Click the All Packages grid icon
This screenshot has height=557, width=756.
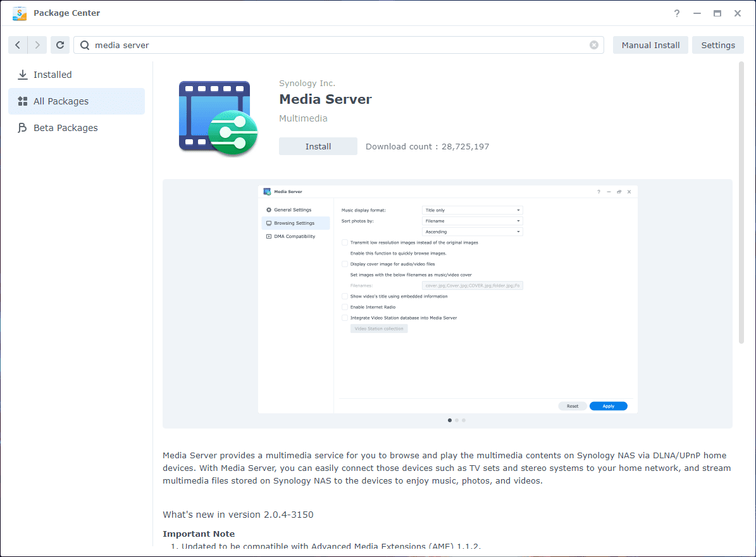point(23,101)
